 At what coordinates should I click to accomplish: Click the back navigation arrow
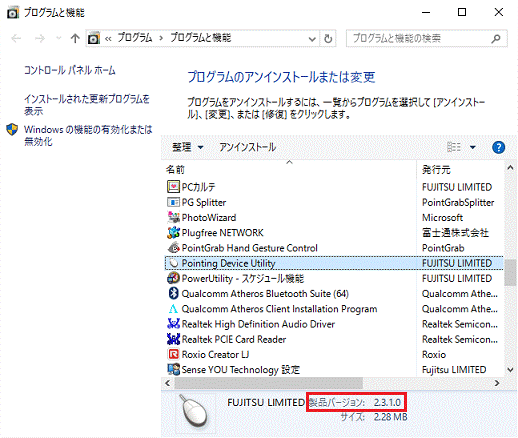coord(16,39)
